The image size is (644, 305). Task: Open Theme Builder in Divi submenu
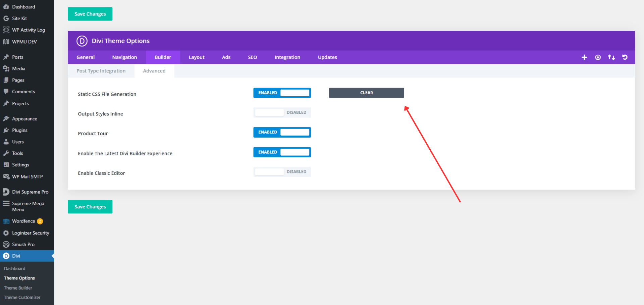[x=18, y=288]
